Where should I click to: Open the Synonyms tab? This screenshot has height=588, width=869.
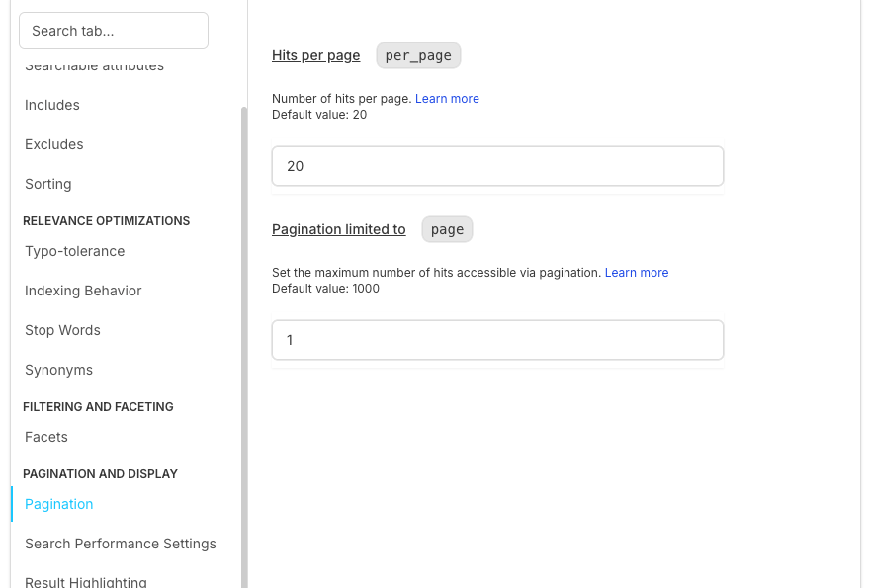58,370
